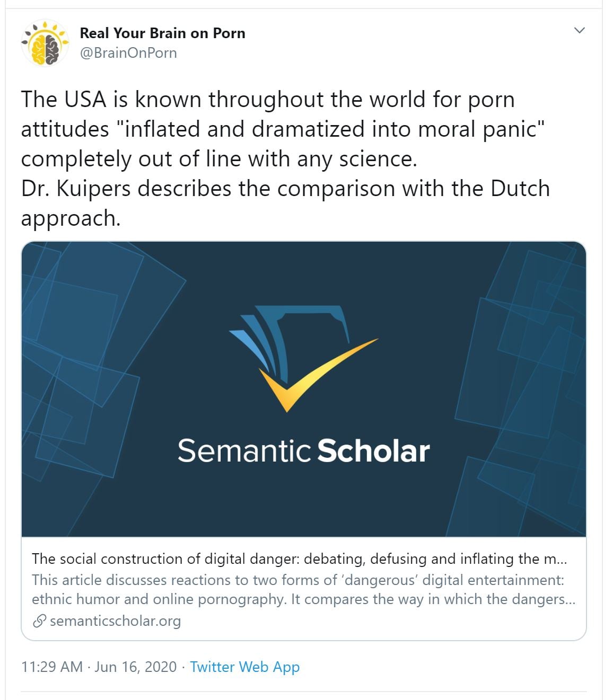The height and width of the screenshot is (700, 613).
Task: Click the "completely out of line" tweet line
Action: (218, 159)
